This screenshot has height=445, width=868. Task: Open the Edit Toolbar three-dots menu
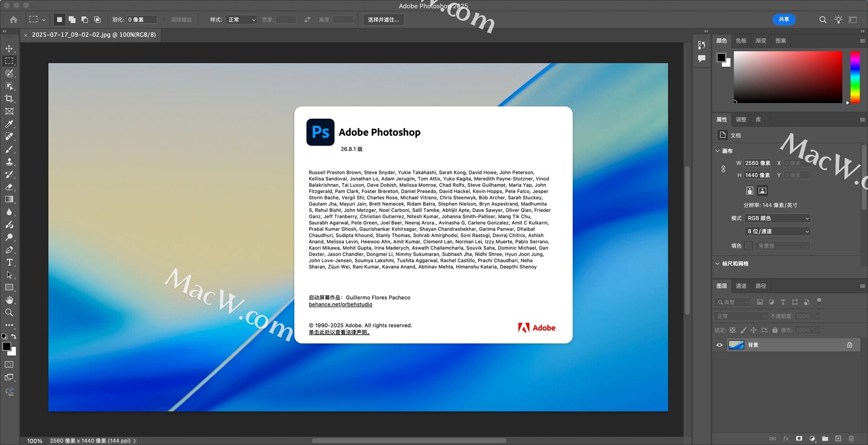tap(9, 325)
